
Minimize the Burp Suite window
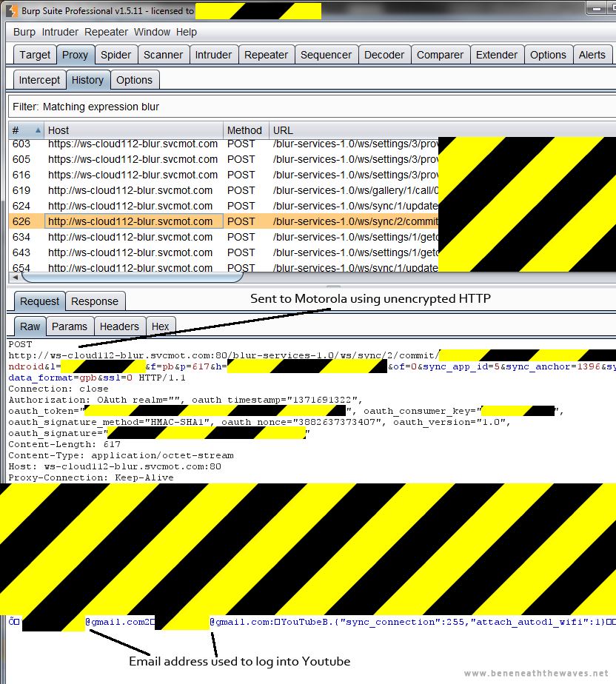coord(596,8)
